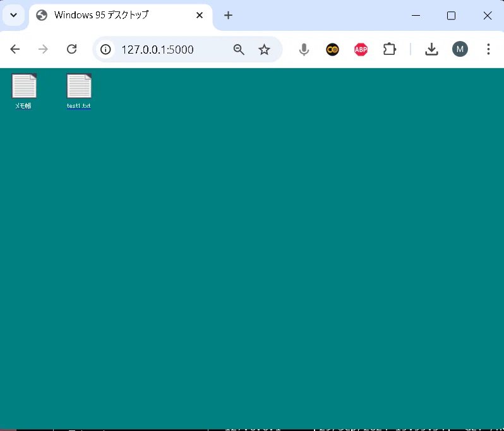Go back to the previous page
The width and height of the screenshot is (504, 431).
[15, 49]
